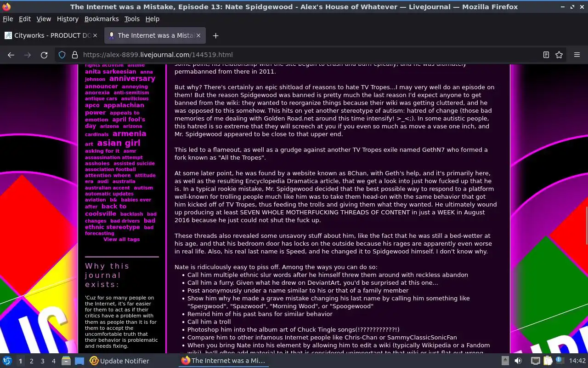Image resolution: width=588 pixels, height=368 pixels.
Task: Click the 'asmr' tag
Action: click(x=130, y=151)
